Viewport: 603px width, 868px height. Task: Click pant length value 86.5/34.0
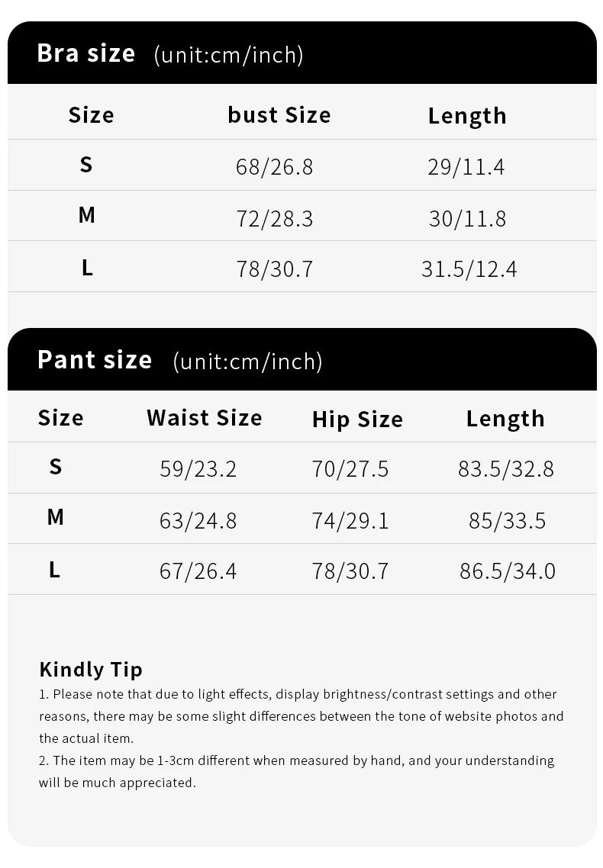pos(508,571)
